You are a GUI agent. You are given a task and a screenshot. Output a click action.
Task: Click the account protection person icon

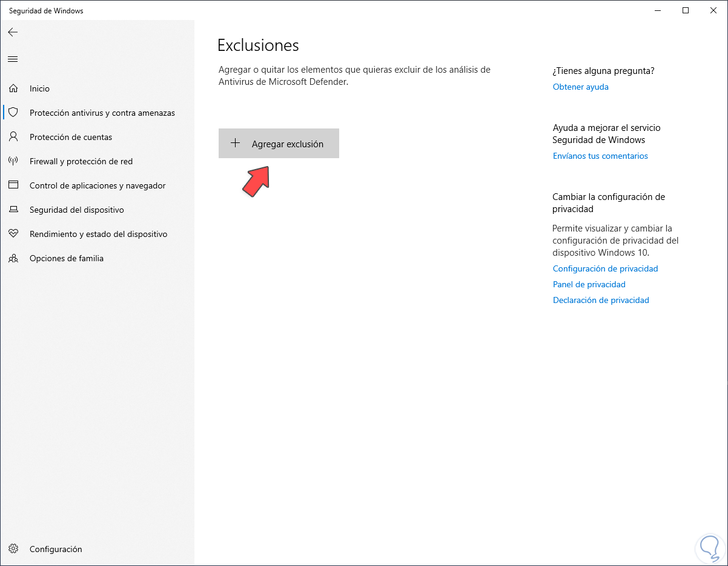[x=13, y=137]
